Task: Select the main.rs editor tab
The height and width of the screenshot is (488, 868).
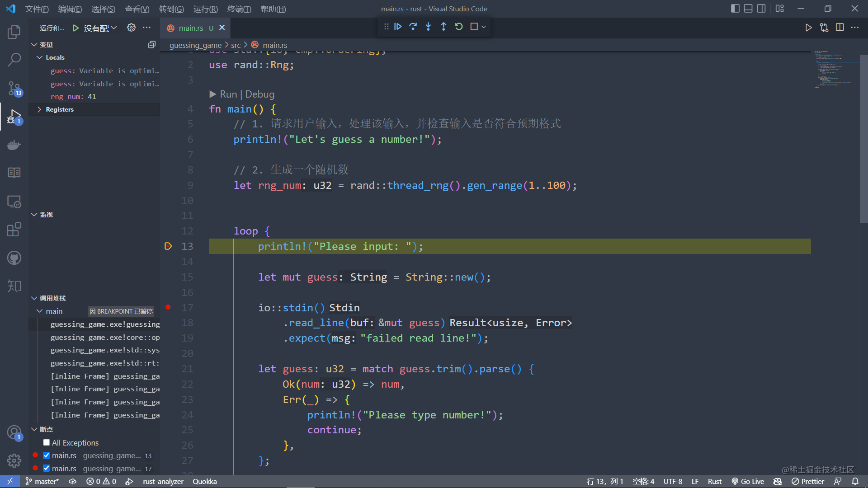Action: (x=192, y=28)
